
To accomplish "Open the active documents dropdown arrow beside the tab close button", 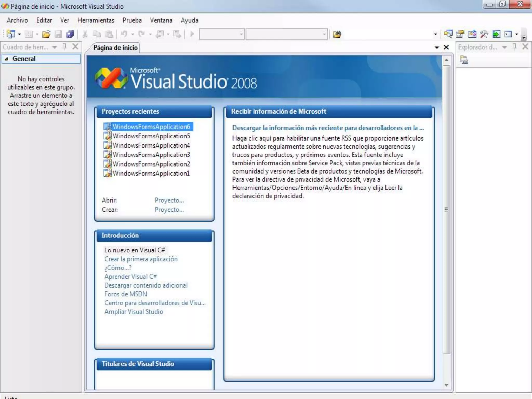I will pos(437,47).
